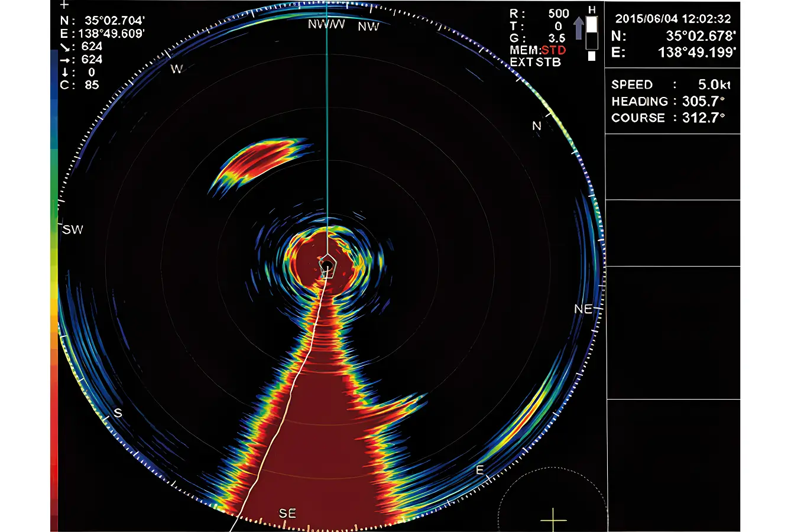Click the C value 85
Viewport: 791px width, 532px height.
(92, 85)
